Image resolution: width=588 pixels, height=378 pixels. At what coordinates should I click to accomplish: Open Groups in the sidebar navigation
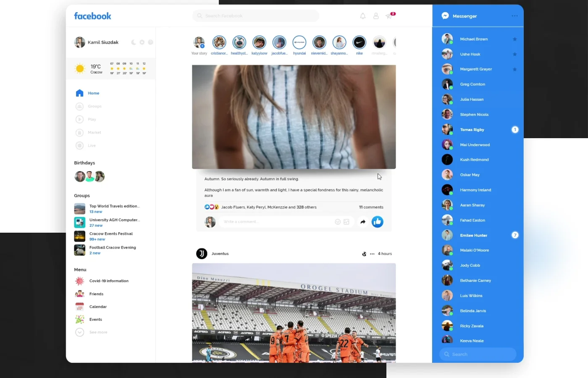89,106
